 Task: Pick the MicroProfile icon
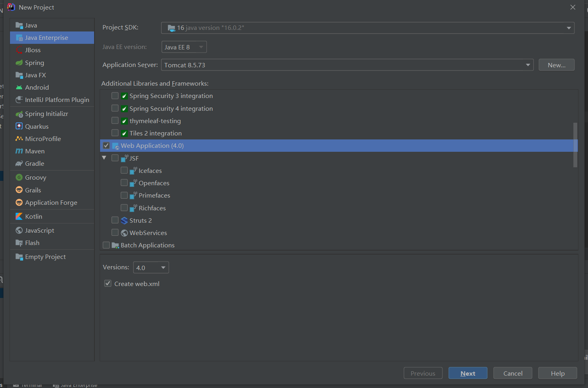pos(19,139)
